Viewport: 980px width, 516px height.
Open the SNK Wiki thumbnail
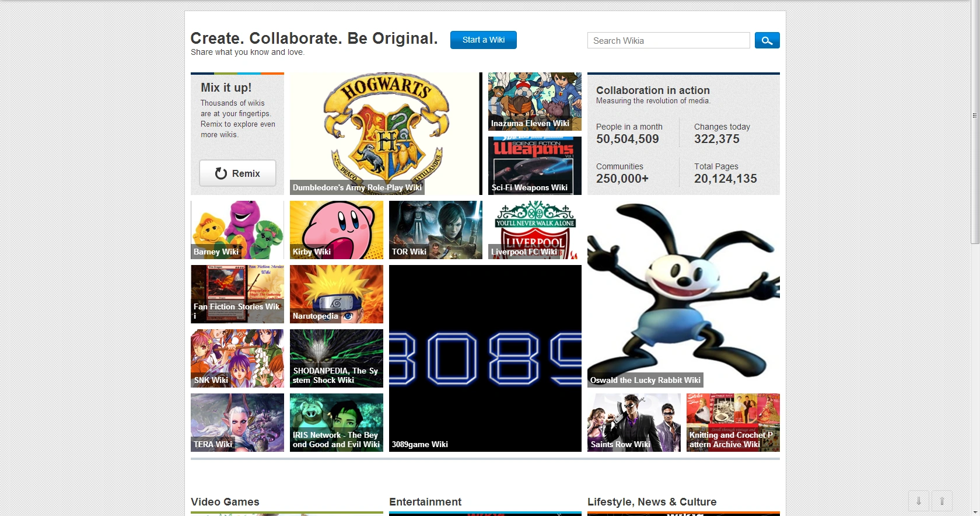(x=237, y=358)
